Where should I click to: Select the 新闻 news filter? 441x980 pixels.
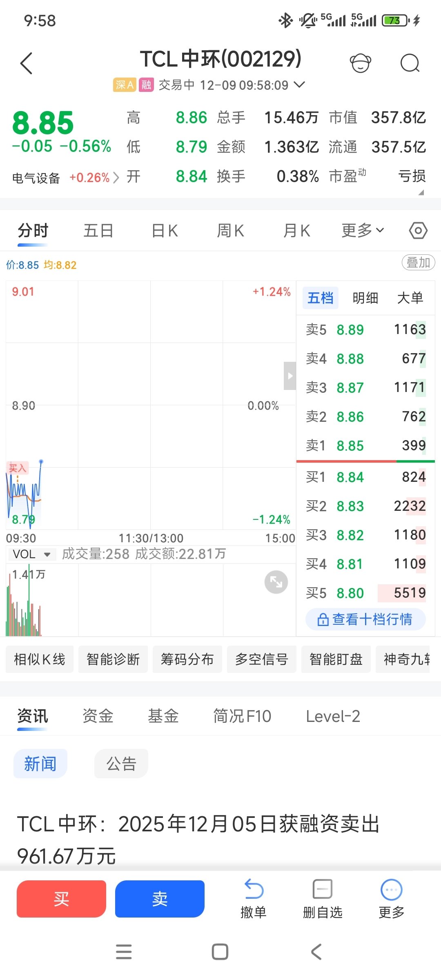click(x=40, y=764)
